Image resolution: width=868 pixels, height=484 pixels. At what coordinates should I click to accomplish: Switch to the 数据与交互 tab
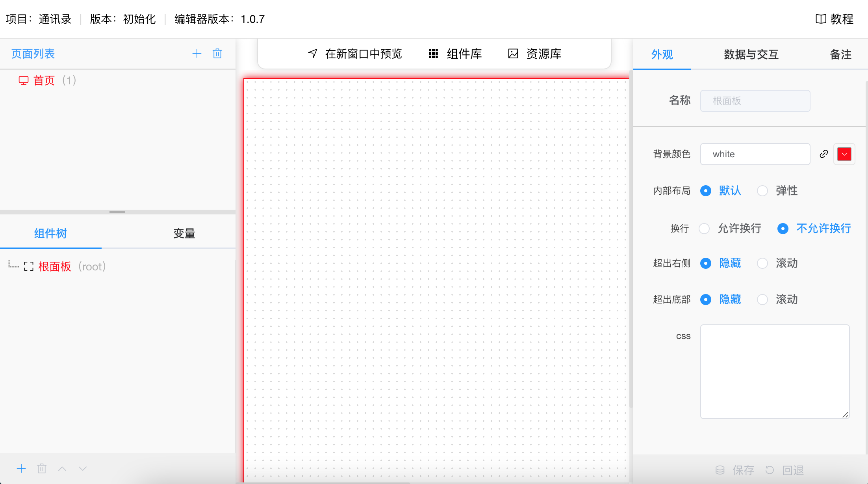click(x=751, y=54)
